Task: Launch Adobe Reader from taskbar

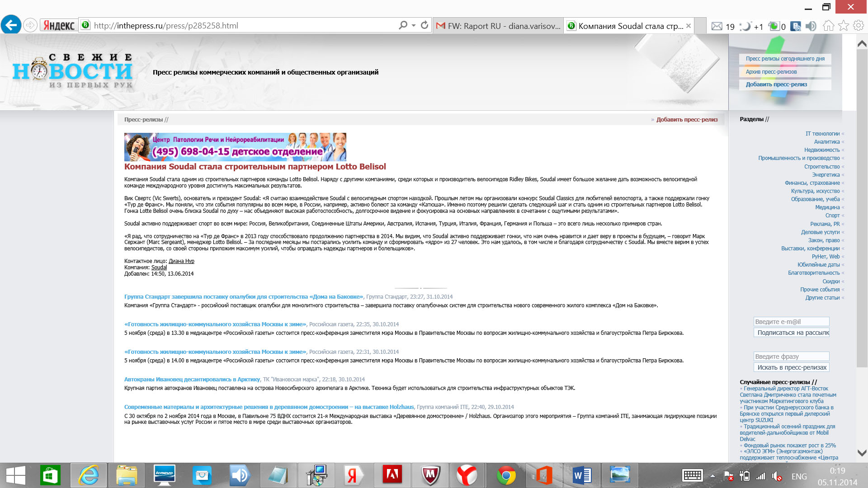Action: (x=392, y=475)
